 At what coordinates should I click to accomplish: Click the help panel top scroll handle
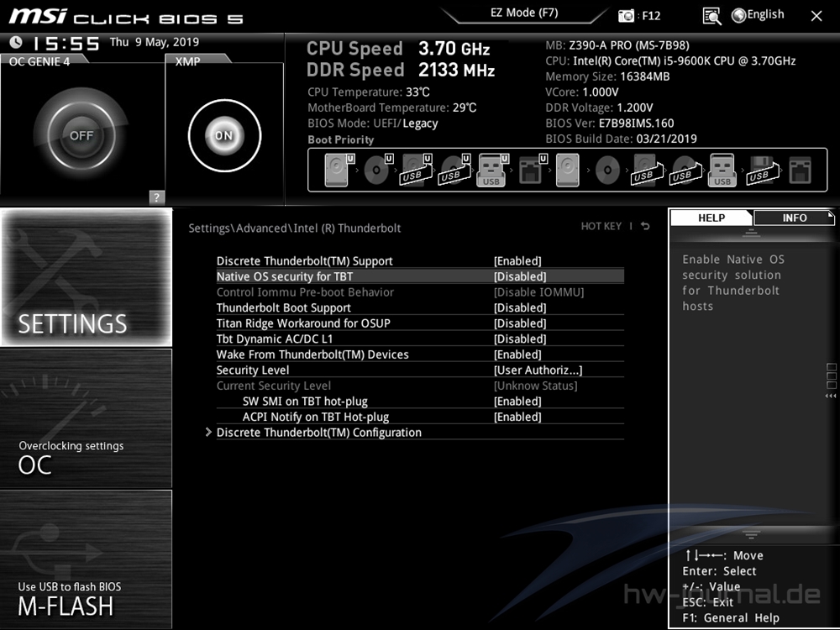[751, 233]
